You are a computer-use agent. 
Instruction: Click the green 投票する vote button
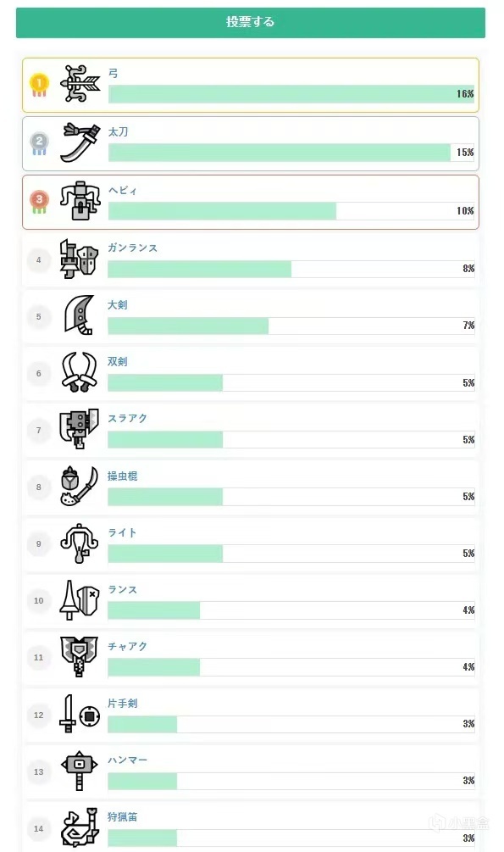[x=251, y=22]
